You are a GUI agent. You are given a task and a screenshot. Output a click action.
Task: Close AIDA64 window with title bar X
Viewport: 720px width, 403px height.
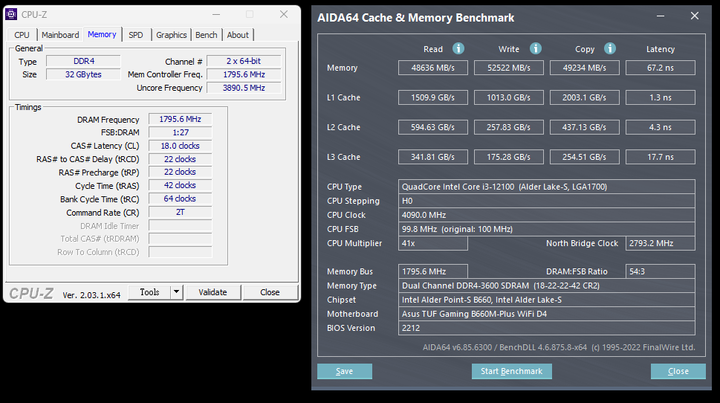point(695,16)
